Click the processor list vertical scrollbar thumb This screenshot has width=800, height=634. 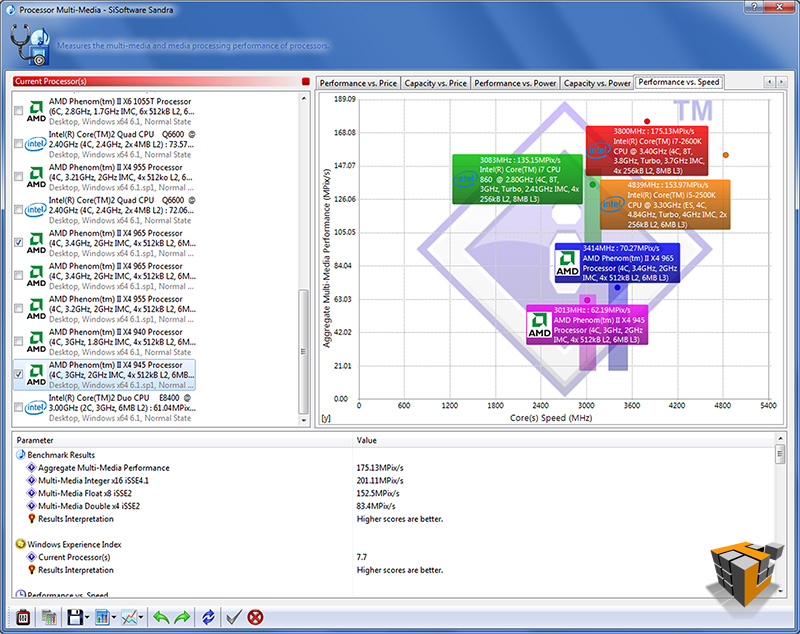coord(304,351)
